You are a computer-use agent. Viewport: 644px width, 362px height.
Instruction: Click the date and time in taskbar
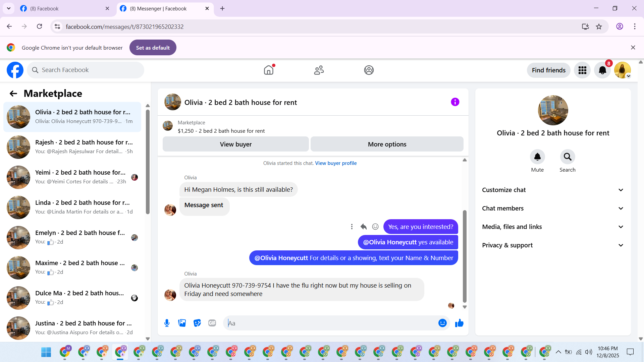click(607, 352)
